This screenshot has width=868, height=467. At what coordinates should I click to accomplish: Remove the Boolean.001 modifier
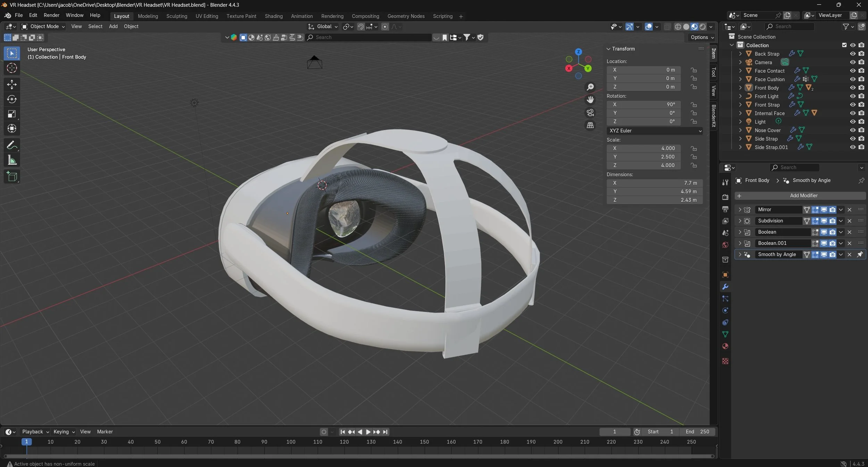point(850,243)
